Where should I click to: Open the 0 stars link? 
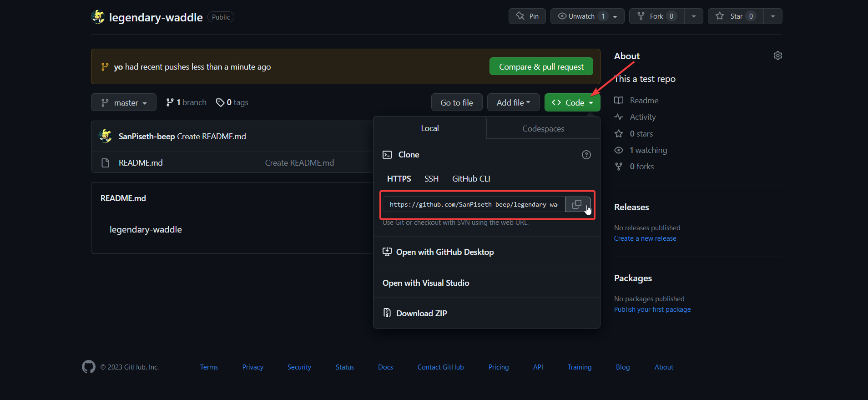[x=641, y=134]
